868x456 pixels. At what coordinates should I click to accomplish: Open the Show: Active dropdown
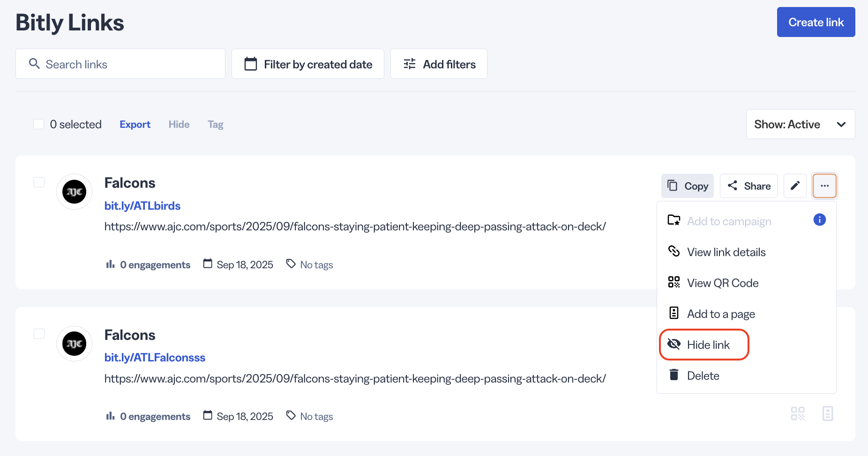(x=800, y=124)
